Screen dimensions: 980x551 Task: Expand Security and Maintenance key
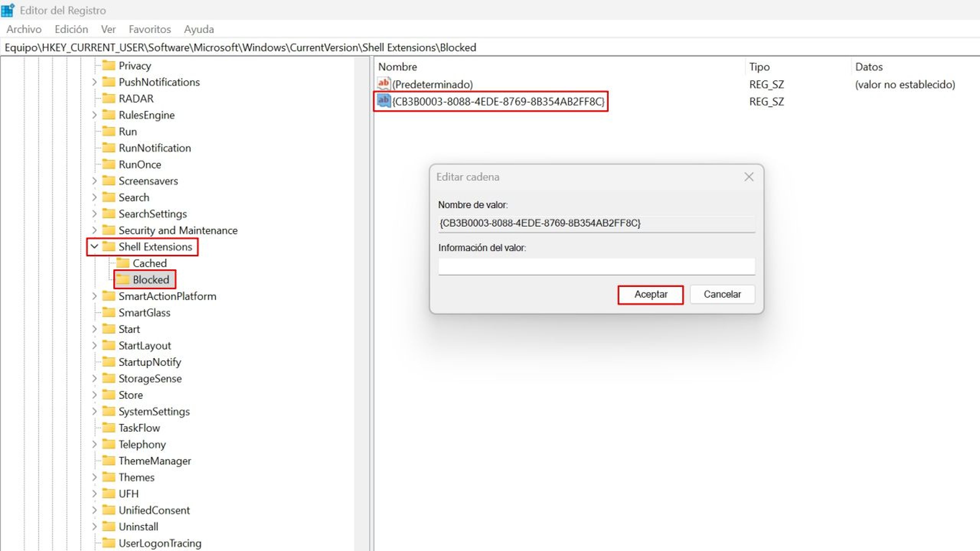pyautogui.click(x=94, y=230)
